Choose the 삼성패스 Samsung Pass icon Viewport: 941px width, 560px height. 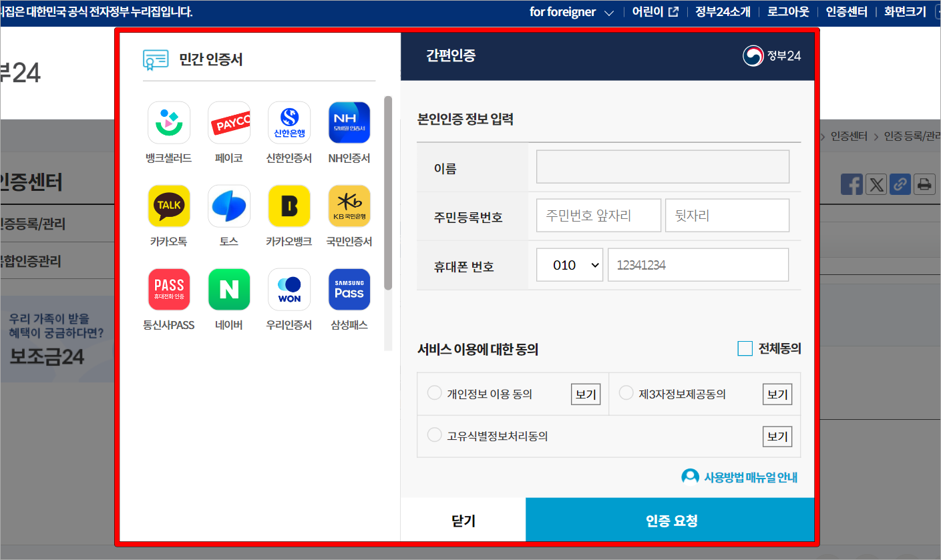pos(349,290)
